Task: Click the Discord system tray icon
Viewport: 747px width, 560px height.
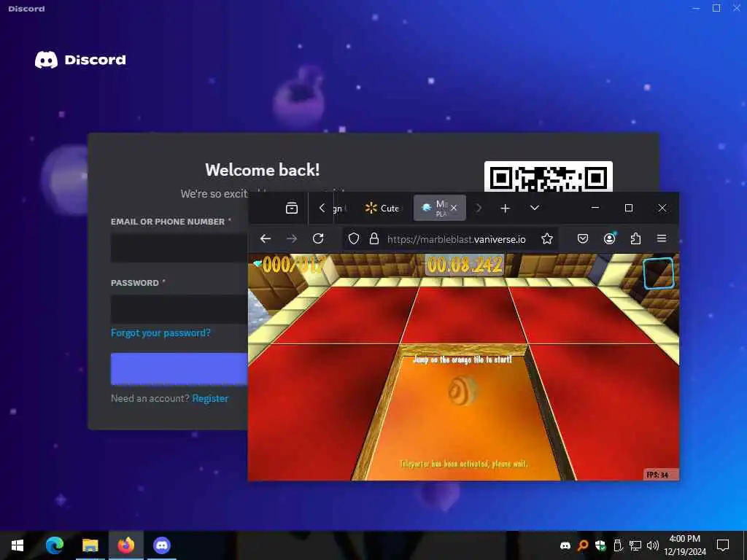Action: (565, 545)
